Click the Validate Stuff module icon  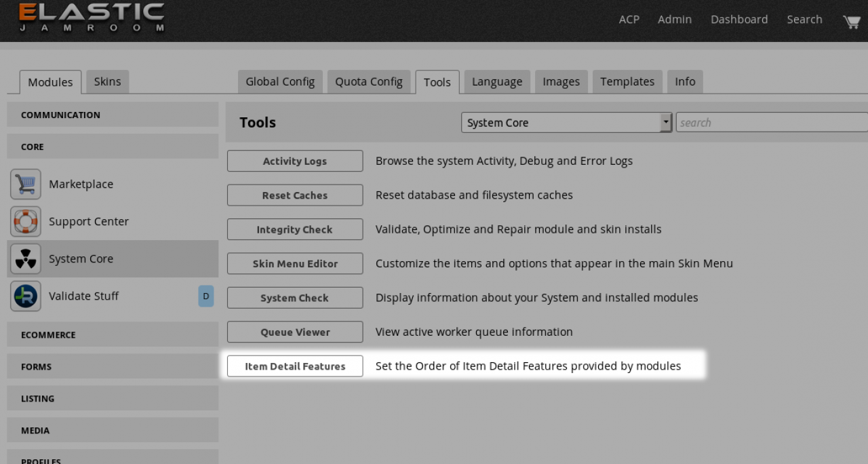(26, 296)
